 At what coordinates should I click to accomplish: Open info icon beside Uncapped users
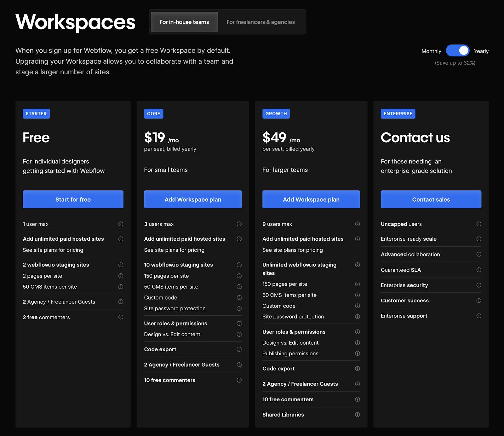coord(479,224)
